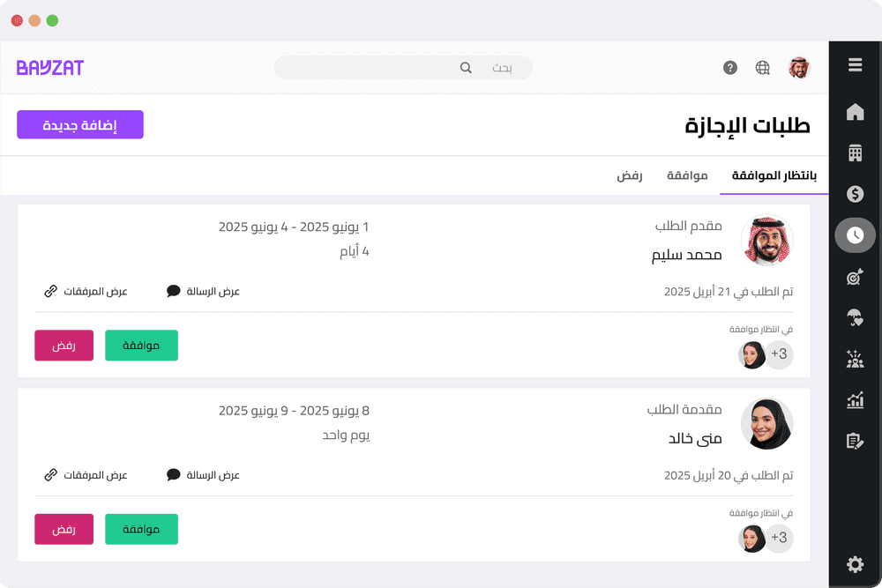Open the globe language selector icon
The height and width of the screenshot is (588, 882).
click(x=762, y=67)
